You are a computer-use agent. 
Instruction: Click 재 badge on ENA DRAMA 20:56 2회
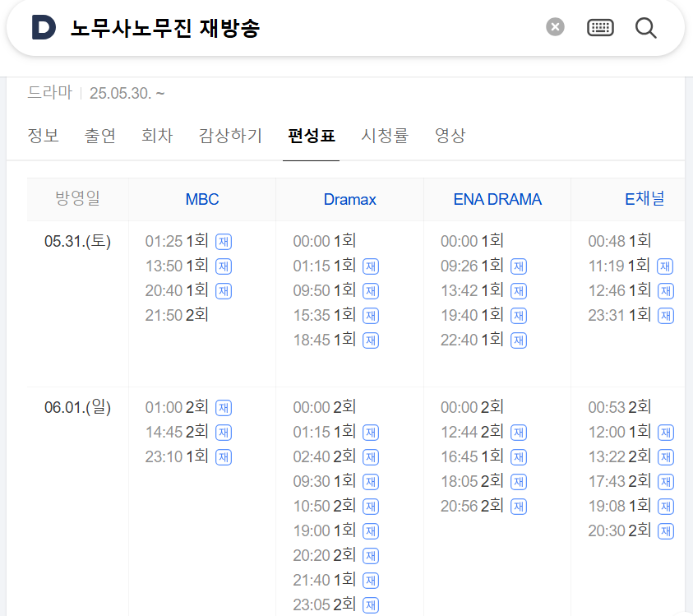[x=519, y=507]
